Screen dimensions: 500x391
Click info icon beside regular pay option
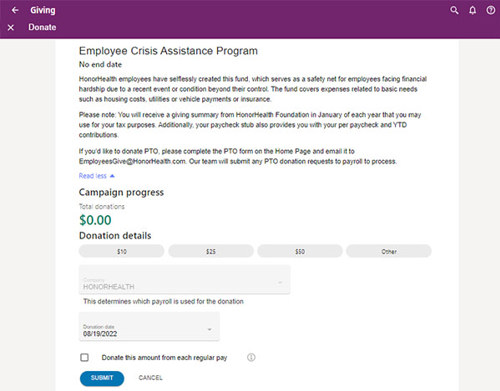tap(251, 357)
